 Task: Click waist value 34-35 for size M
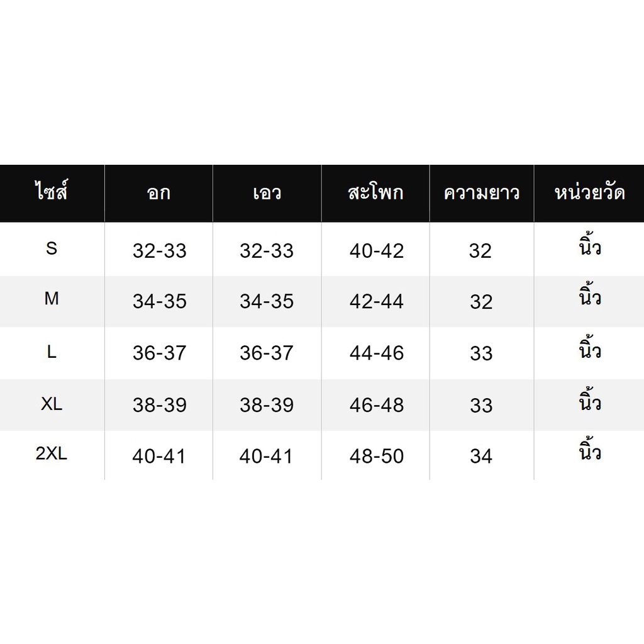[x=267, y=301]
